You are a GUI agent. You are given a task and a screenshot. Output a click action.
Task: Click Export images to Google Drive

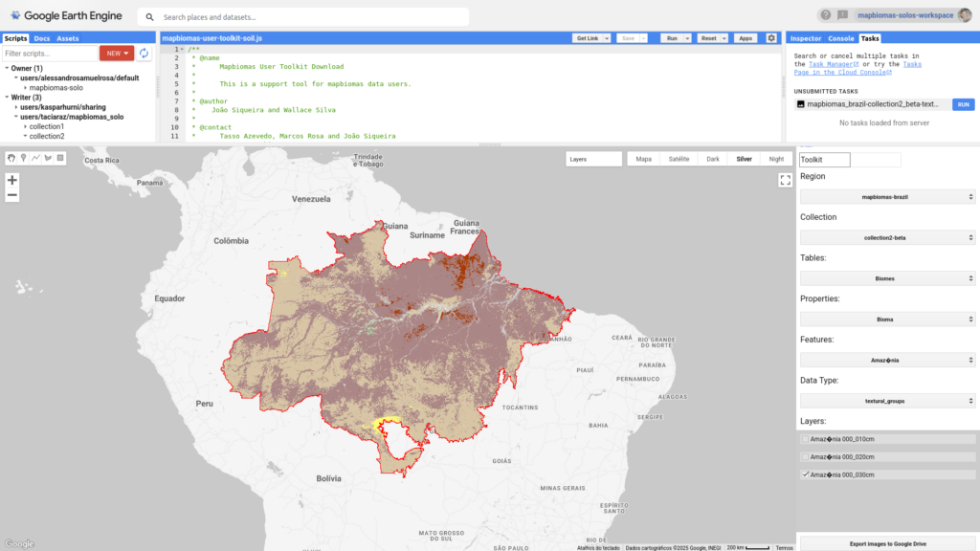point(887,543)
